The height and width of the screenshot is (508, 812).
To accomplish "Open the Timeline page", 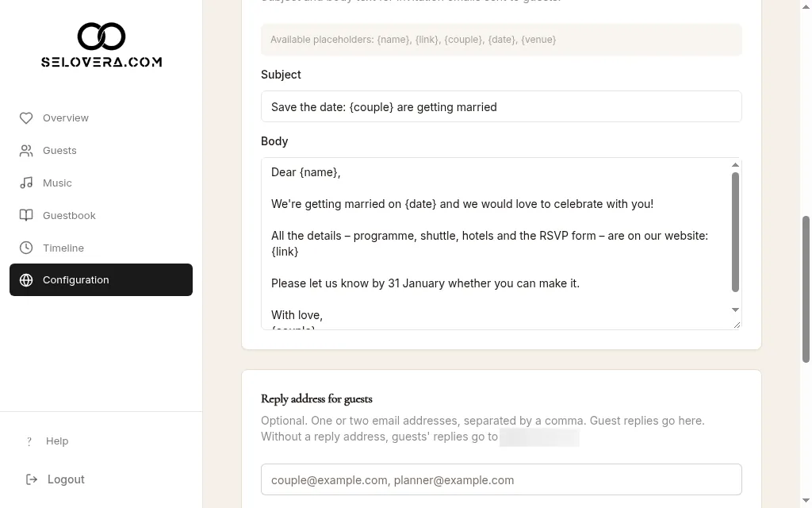I will coord(101,248).
